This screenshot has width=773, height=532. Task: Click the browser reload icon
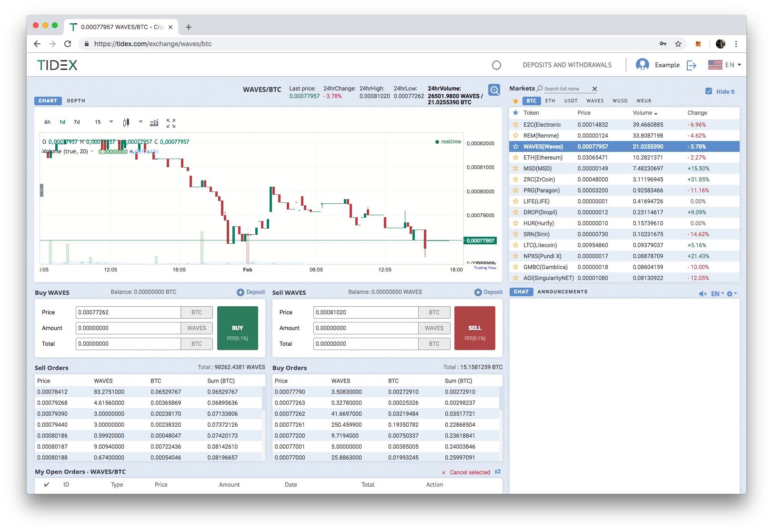[x=68, y=44]
